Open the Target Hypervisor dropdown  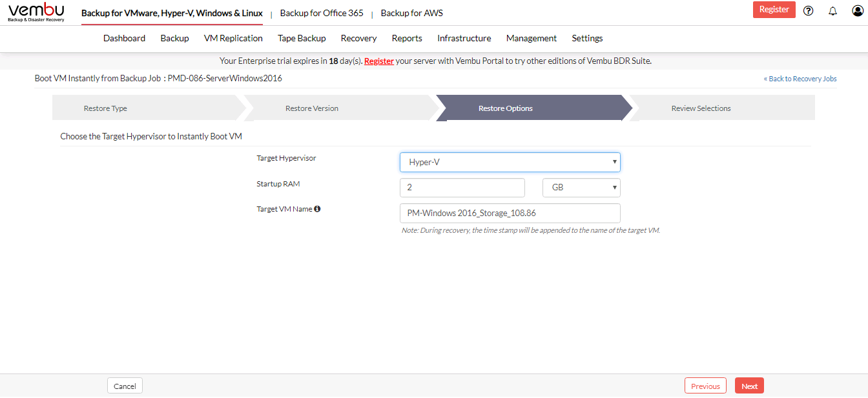510,162
